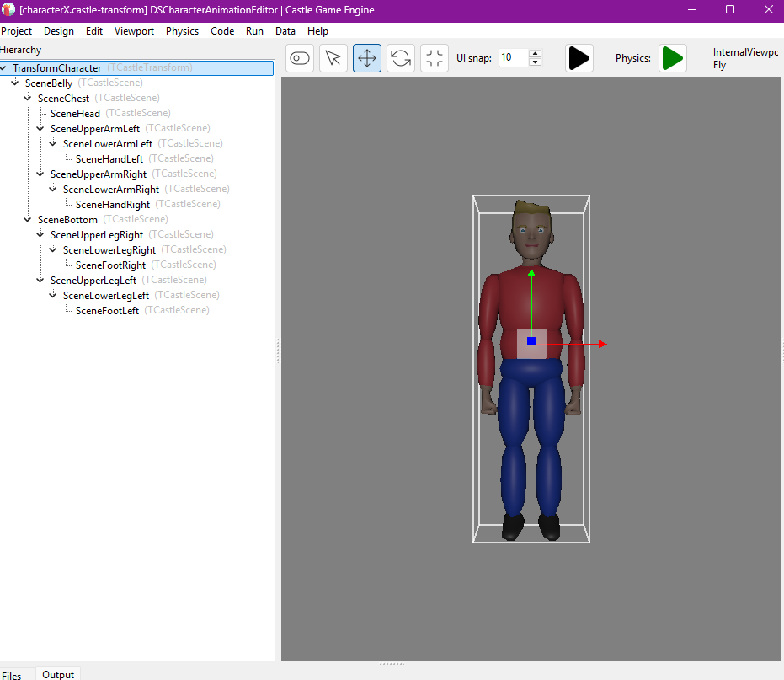Click the blue gizmo center square

pyautogui.click(x=531, y=341)
